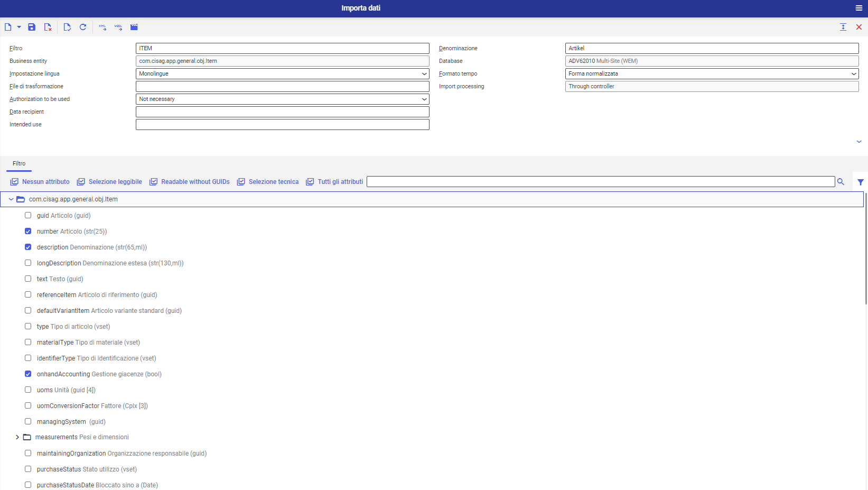Toggle the uoms Unità checkbox
The image size is (868, 490).
tap(28, 390)
